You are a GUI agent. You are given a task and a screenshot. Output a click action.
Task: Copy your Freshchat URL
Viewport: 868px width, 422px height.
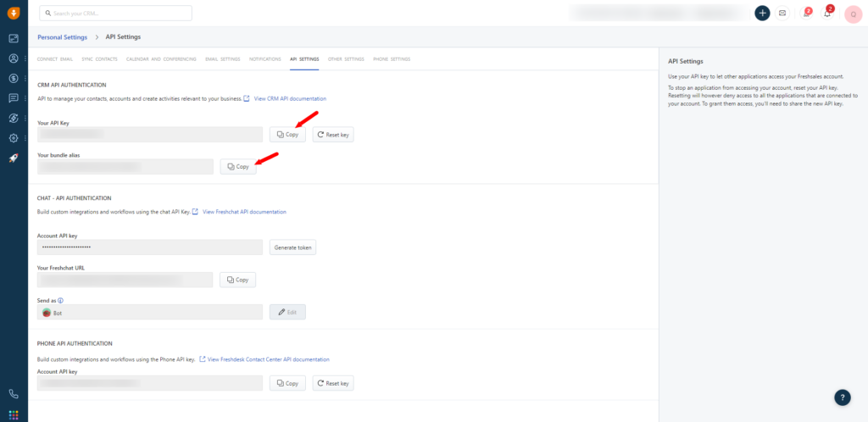[238, 280]
